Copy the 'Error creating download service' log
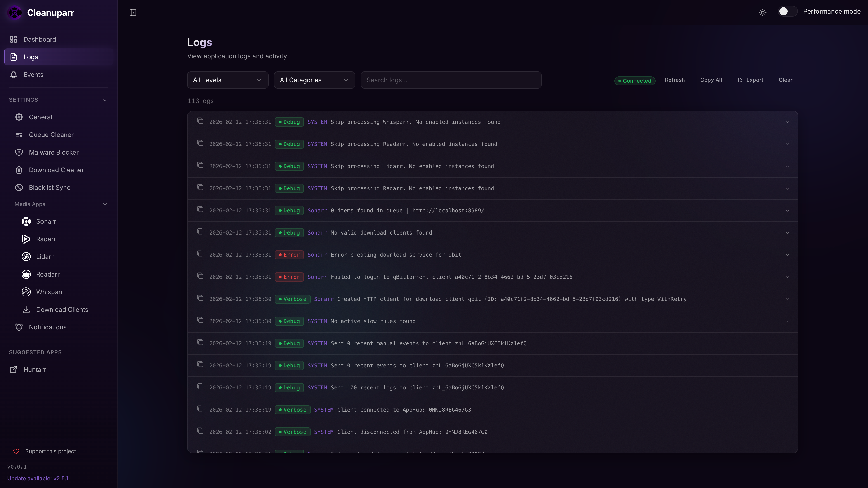Screen dimensions: 868x488 [200, 253]
